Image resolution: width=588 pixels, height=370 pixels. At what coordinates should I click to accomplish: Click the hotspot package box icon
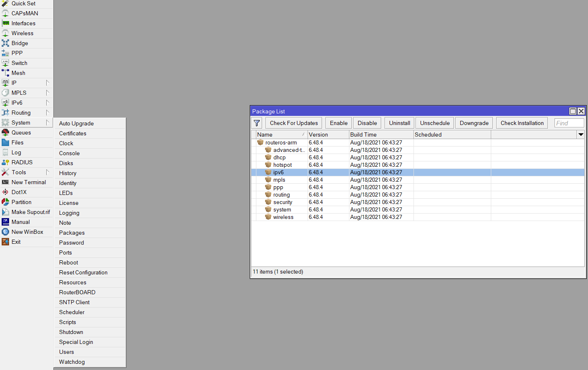[268, 165]
